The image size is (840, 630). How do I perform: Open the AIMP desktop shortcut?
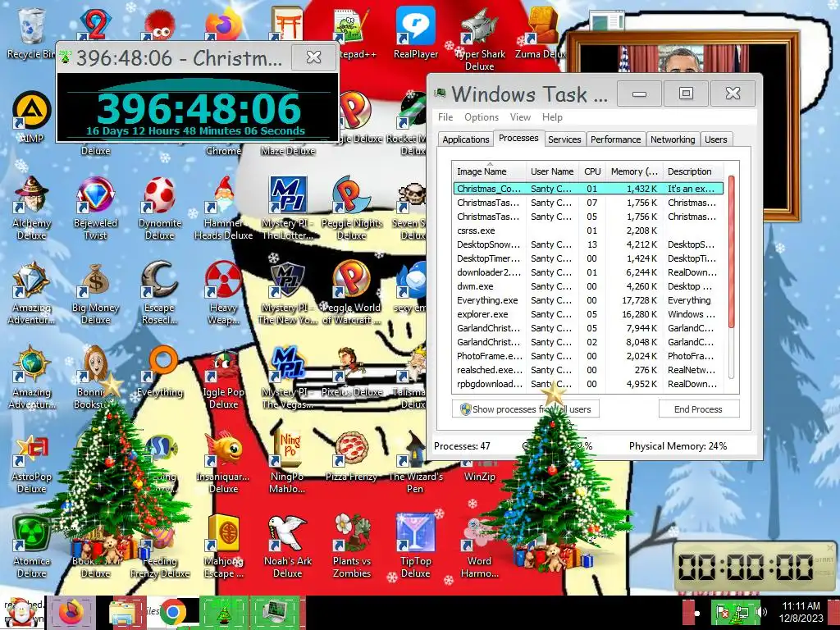point(31,116)
